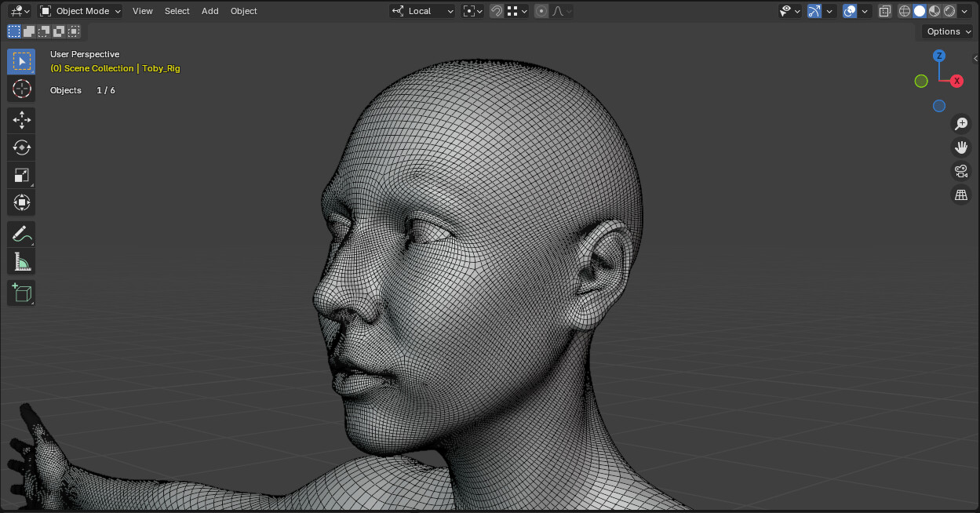Activate the Scale tool
980x513 pixels.
[x=21, y=175]
